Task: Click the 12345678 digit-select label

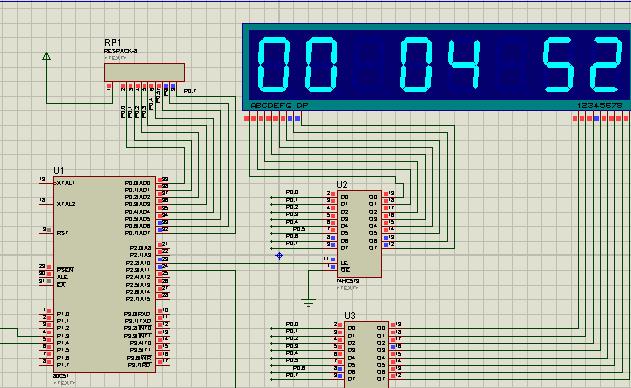Action: pyautogui.click(x=600, y=105)
